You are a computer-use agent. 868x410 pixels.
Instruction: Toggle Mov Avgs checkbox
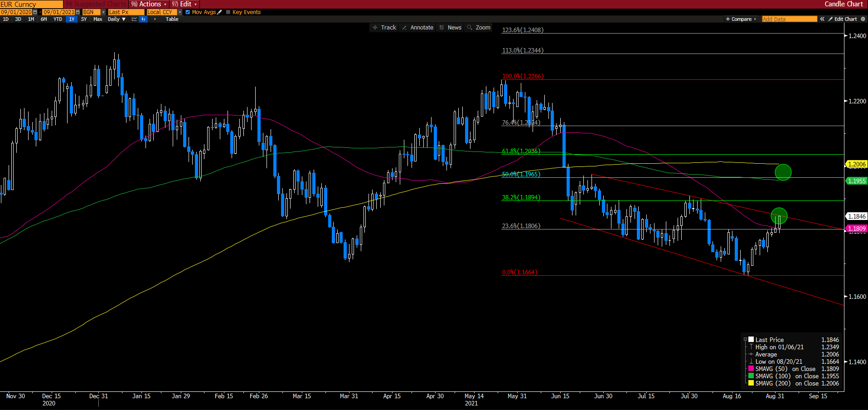pyautogui.click(x=188, y=12)
